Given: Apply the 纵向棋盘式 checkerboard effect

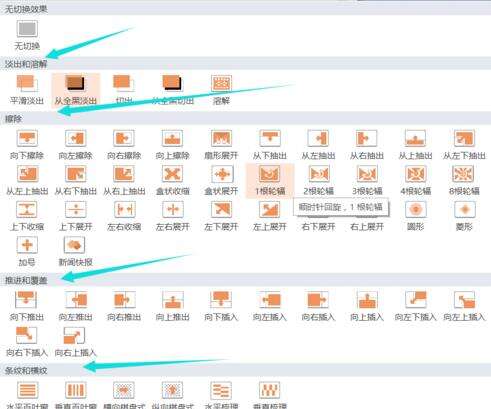Looking at the screenshot, I should pos(173,395).
